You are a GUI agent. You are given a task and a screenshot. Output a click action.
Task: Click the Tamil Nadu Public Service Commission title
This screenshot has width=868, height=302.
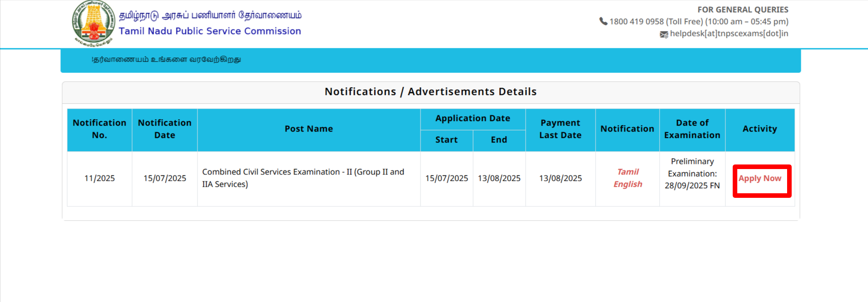coord(210,31)
